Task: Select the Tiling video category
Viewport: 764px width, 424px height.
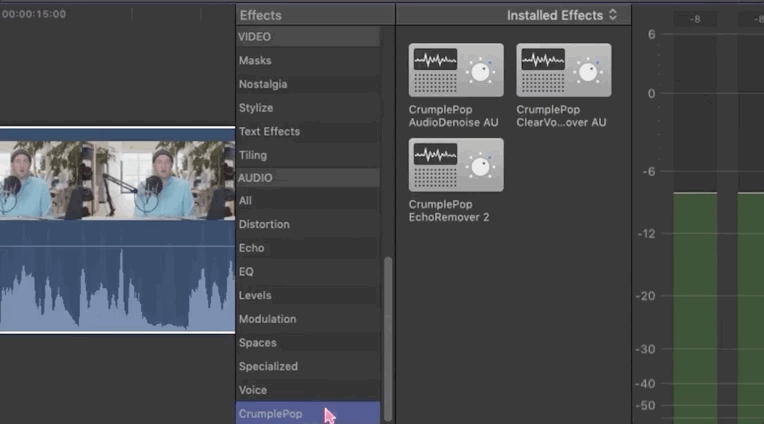Action: pyautogui.click(x=308, y=155)
